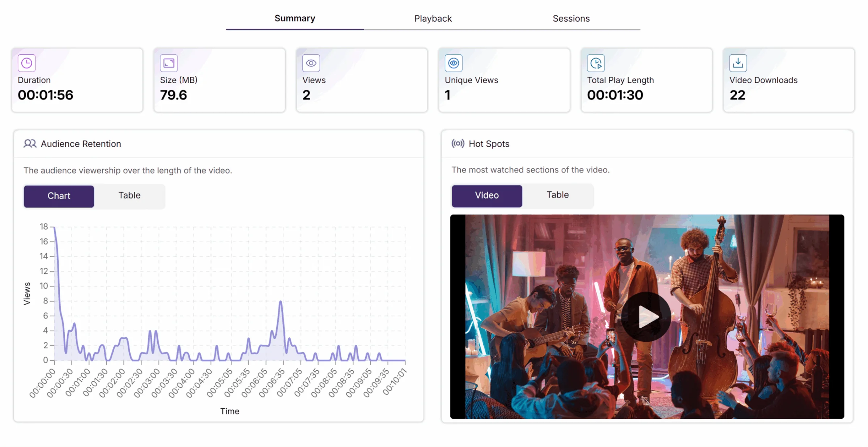The image size is (868, 447).
Task: Go to the Summary tab
Action: 295,18
